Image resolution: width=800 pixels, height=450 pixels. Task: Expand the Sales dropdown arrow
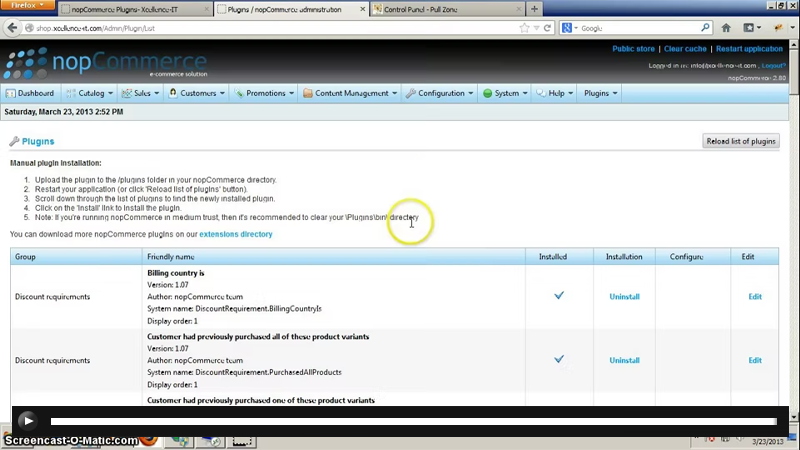157,93
